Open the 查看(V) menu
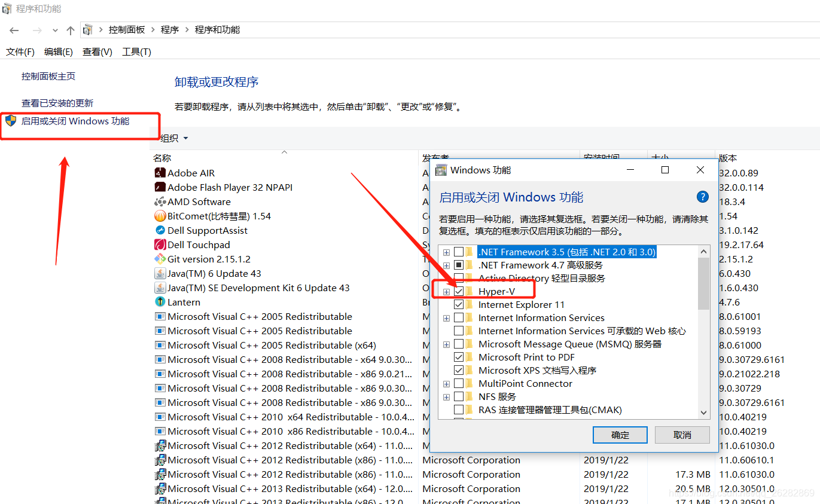 [x=97, y=52]
